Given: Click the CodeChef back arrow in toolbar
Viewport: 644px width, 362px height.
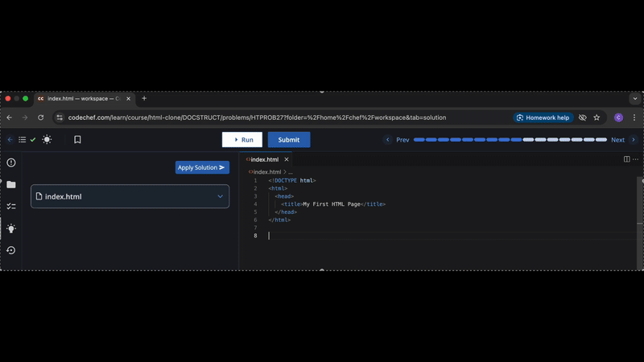Looking at the screenshot, I should 10,139.
